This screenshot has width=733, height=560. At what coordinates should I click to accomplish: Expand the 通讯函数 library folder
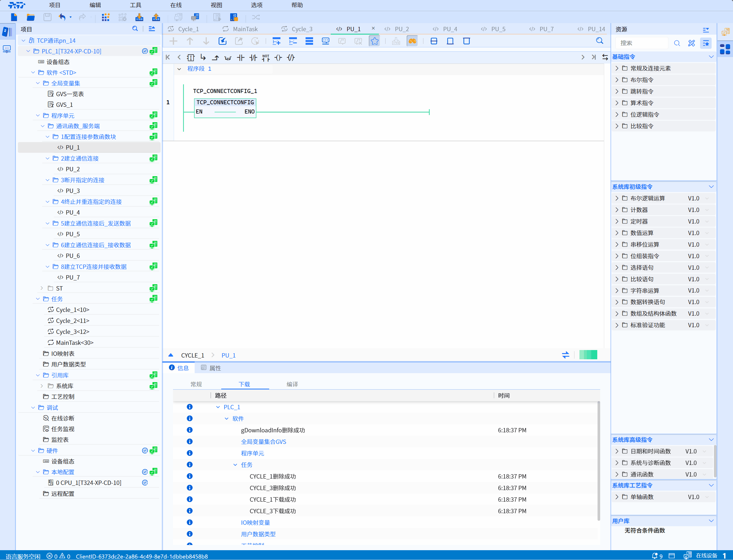click(x=617, y=474)
